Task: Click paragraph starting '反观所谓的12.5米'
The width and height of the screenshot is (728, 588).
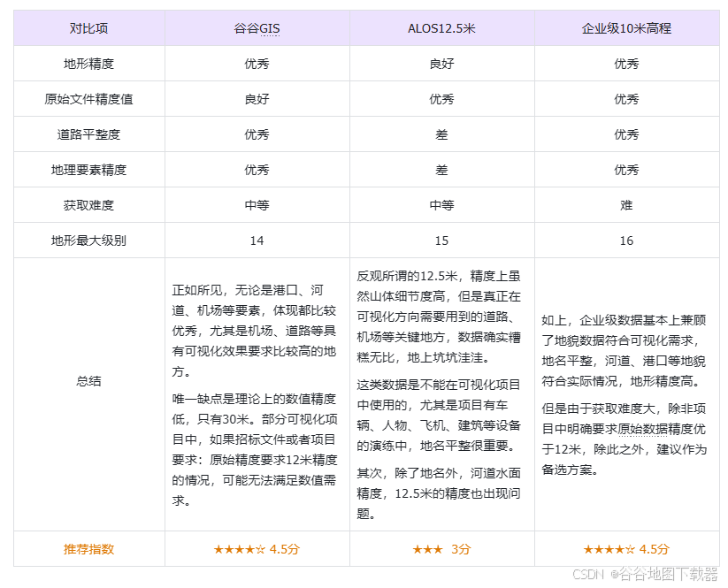Action: point(439,317)
